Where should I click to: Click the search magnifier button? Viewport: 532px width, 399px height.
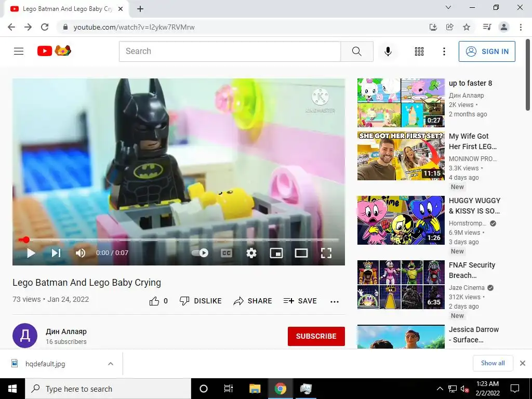tap(356, 51)
